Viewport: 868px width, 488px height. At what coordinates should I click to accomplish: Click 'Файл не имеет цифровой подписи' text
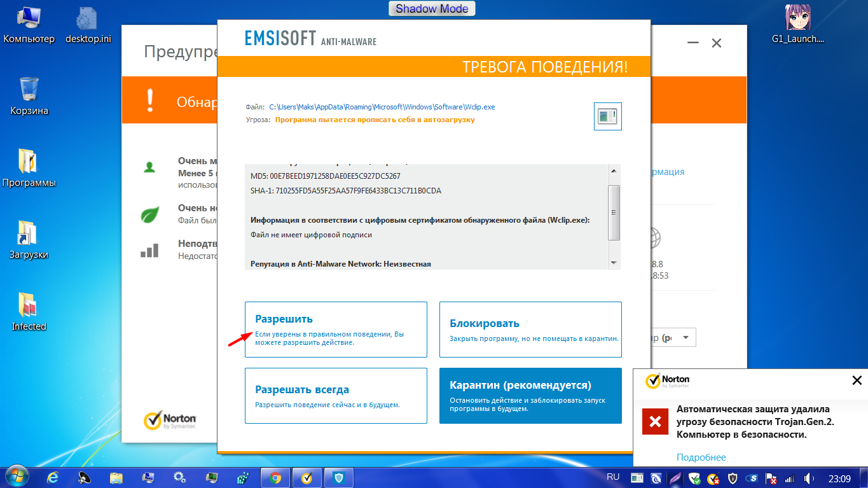[312, 235]
